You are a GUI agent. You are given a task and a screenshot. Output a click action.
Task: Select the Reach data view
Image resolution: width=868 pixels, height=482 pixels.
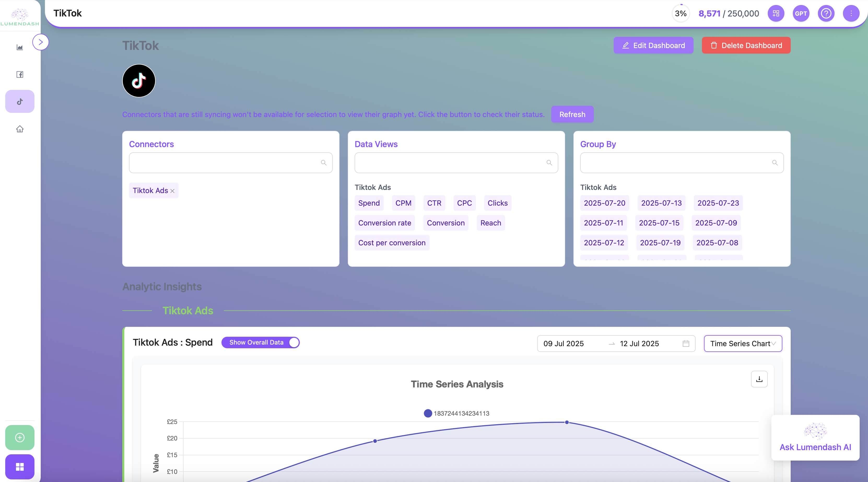[x=491, y=223]
